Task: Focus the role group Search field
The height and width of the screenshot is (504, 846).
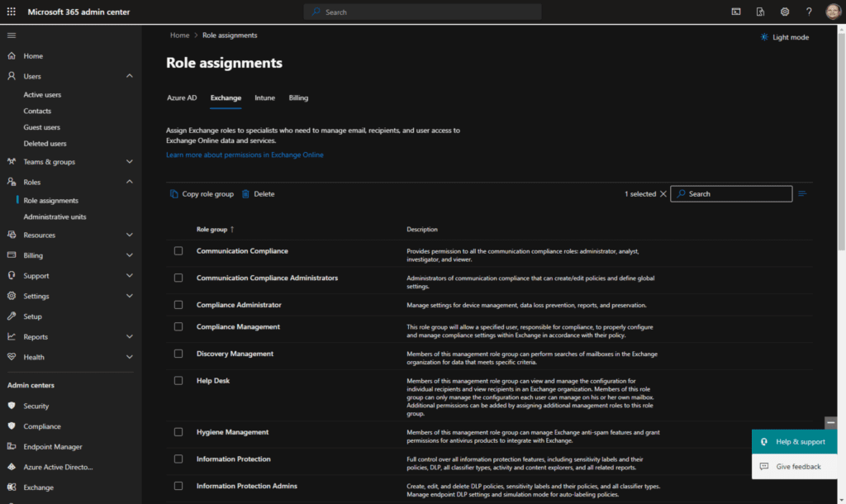Action: (731, 193)
